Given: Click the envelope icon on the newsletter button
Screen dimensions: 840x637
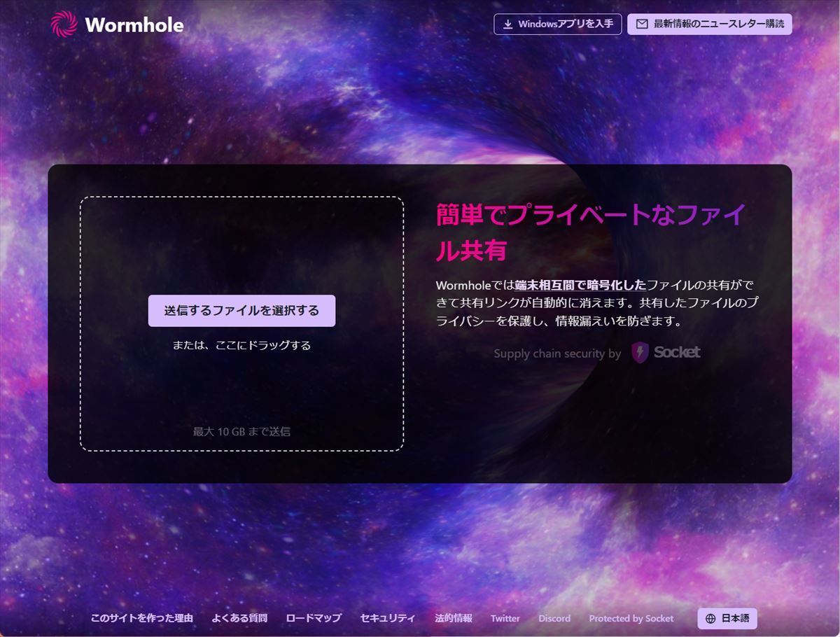Looking at the screenshot, I should (x=642, y=24).
